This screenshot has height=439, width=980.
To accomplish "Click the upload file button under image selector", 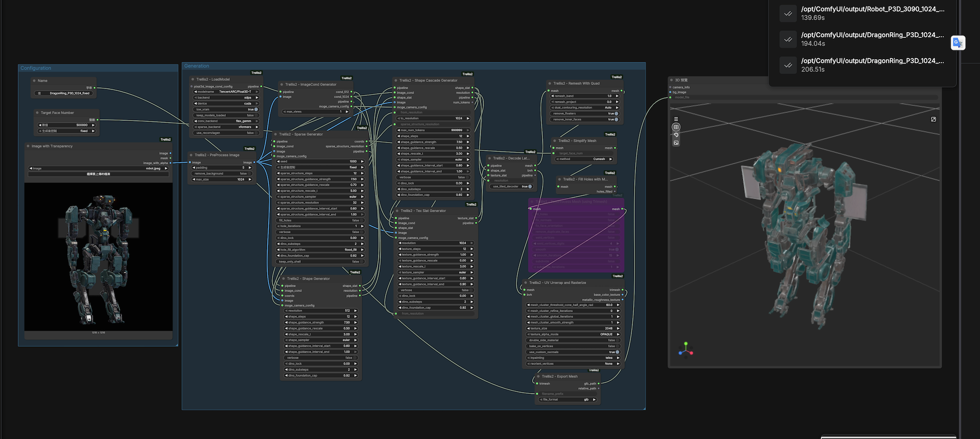I will (x=98, y=174).
